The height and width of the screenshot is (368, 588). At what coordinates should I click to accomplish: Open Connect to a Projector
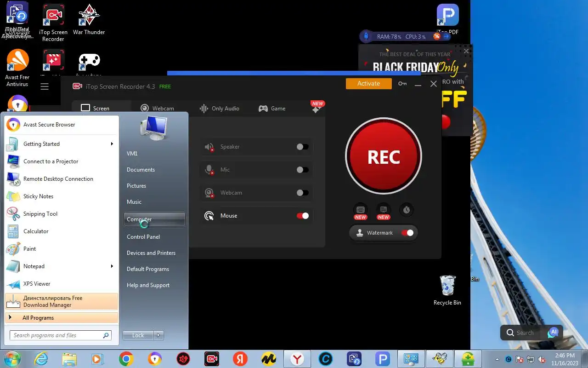point(62,161)
